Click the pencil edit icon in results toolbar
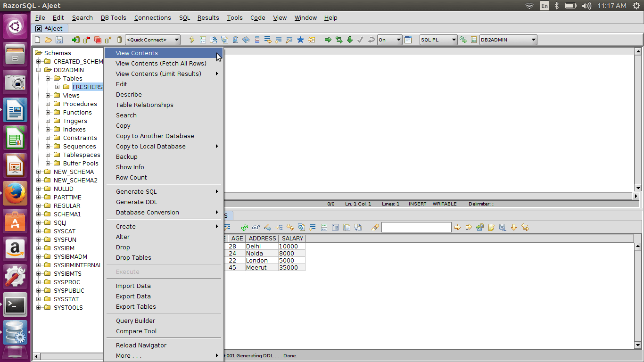644x362 pixels. (267, 227)
